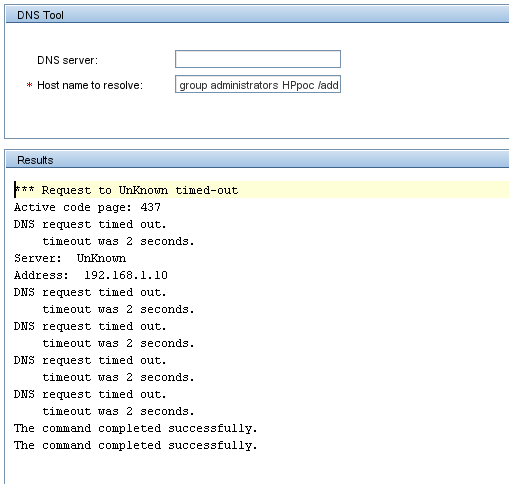Click the red required-field asterisk
509x484 pixels.
[x=29, y=85]
